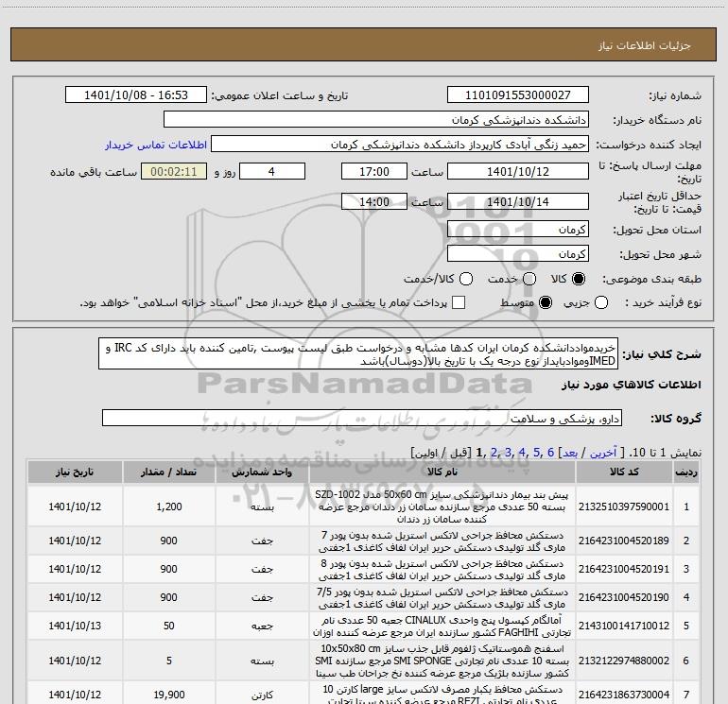
Task: Click the اطلاعات کالاهای مورد نیاز section heading
Action: coord(632,385)
